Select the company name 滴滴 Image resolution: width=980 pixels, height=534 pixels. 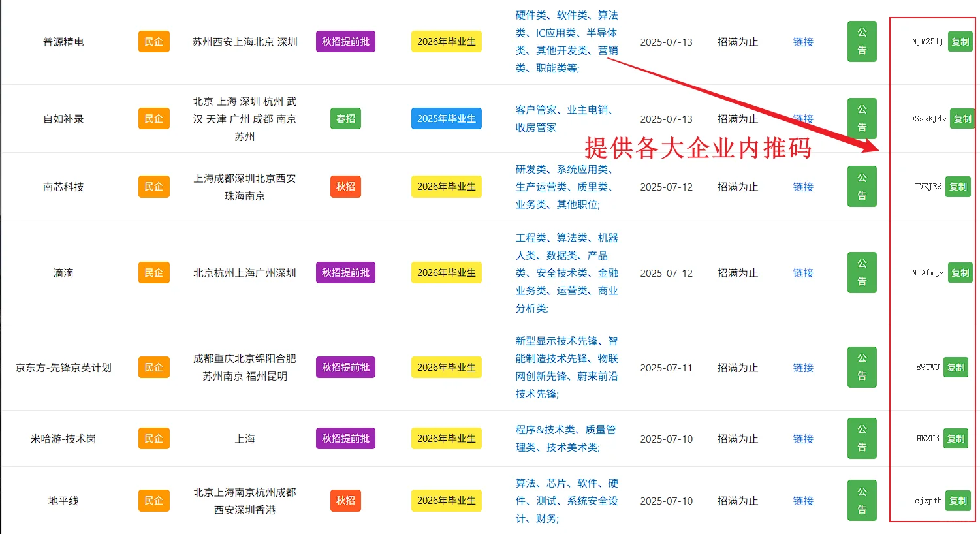63,273
